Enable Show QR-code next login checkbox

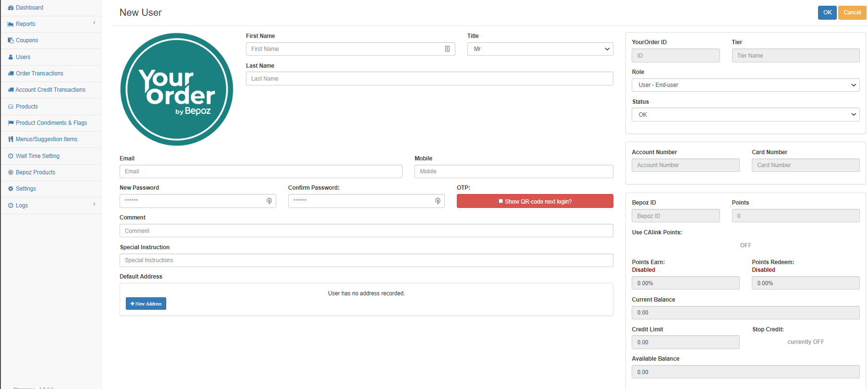tap(501, 201)
